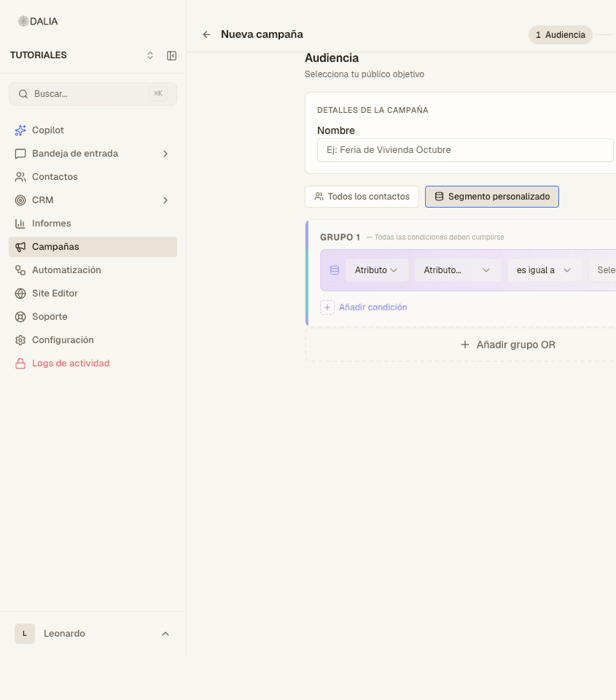This screenshot has width=616, height=700.
Task: Click the Leonardo avatar L
Action: click(x=25, y=634)
